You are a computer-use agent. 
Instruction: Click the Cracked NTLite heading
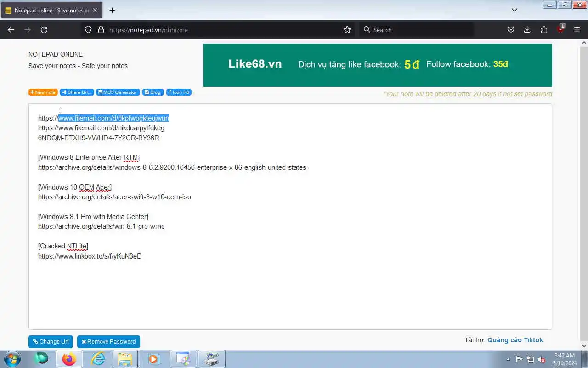point(63,246)
